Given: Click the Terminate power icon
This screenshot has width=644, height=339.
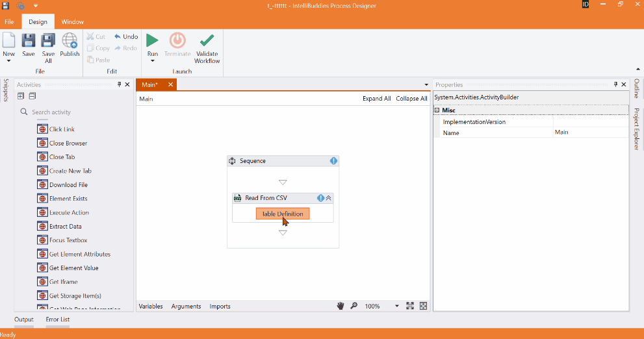Looking at the screenshot, I should click(x=177, y=41).
